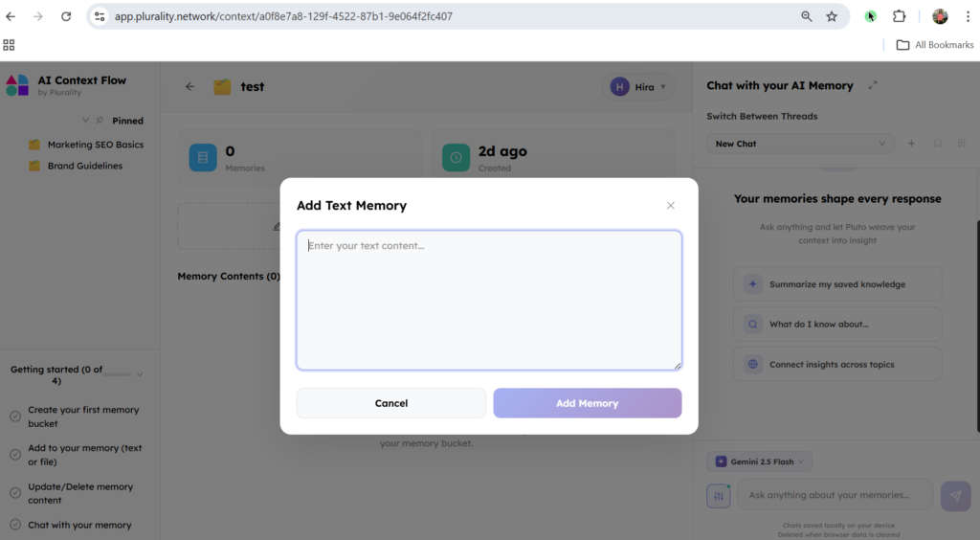The width and height of the screenshot is (980, 540).
Task: Check Create your first memory bucket step
Action: 15,416
